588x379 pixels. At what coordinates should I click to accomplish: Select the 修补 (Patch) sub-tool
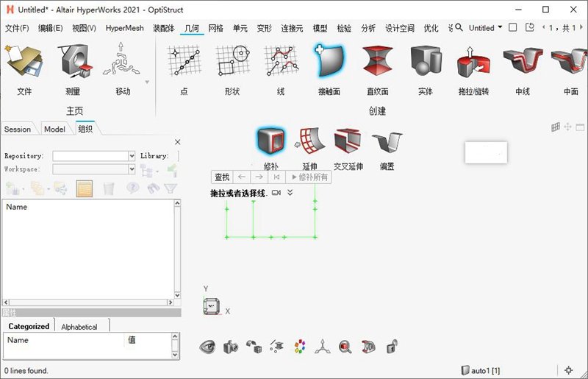[x=270, y=141]
